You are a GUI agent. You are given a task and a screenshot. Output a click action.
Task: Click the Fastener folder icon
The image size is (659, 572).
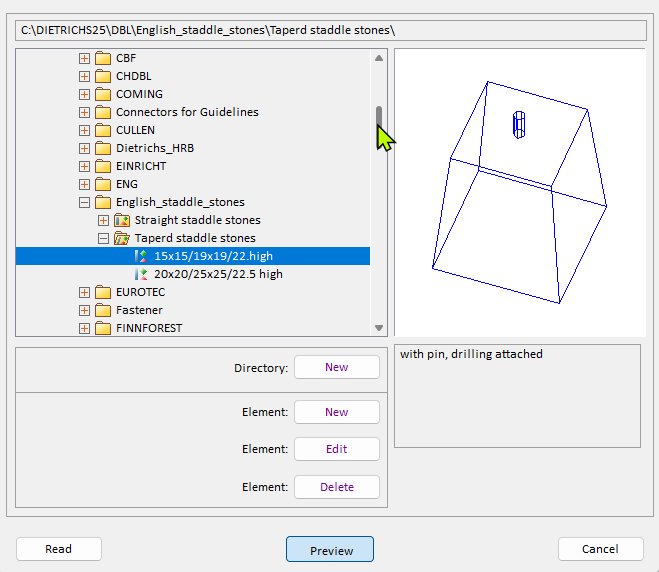(x=102, y=310)
